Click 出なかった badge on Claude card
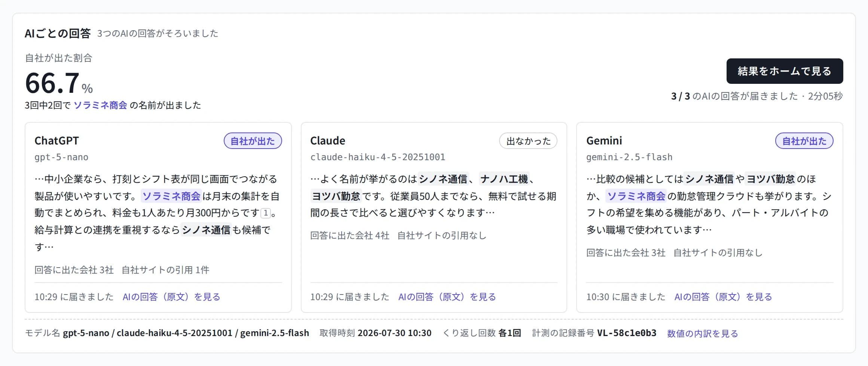The image size is (868, 366). (x=528, y=141)
